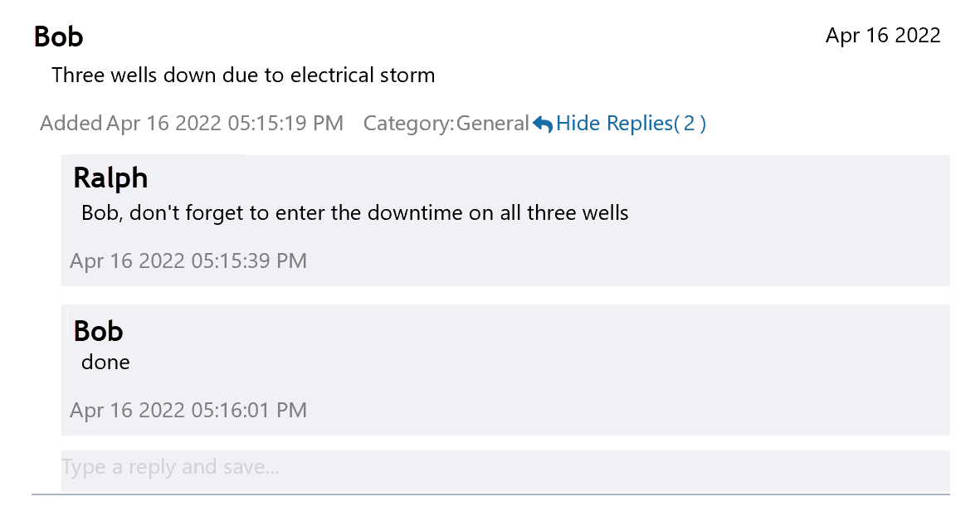Select Ralph's name in the first reply
980x521 pixels.
pyautogui.click(x=110, y=178)
